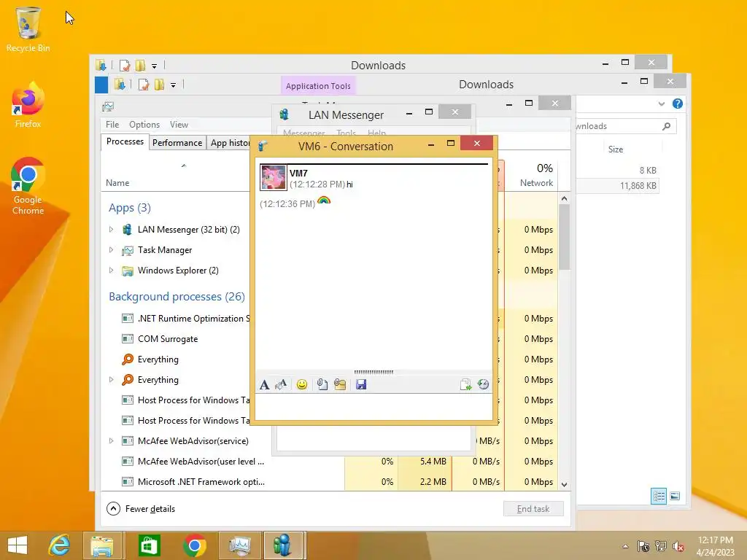The height and width of the screenshot is (560, 747).
Task: Select the Google Chrome desktop shortcut
Action: click(28, 186)
